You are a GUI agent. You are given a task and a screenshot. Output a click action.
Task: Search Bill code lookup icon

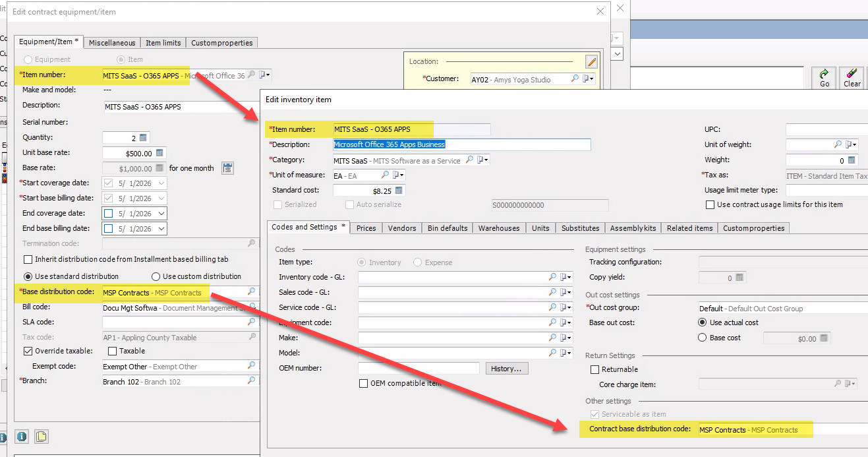pos(251,307)
